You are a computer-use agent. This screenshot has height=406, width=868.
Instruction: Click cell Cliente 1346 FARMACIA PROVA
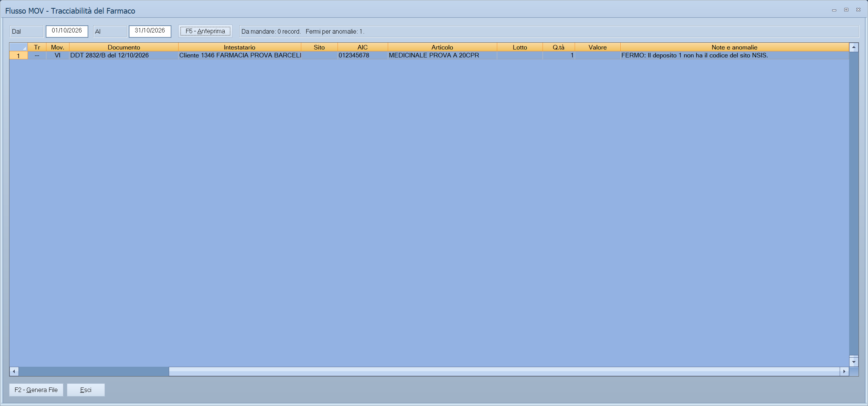tap(239, 56)
